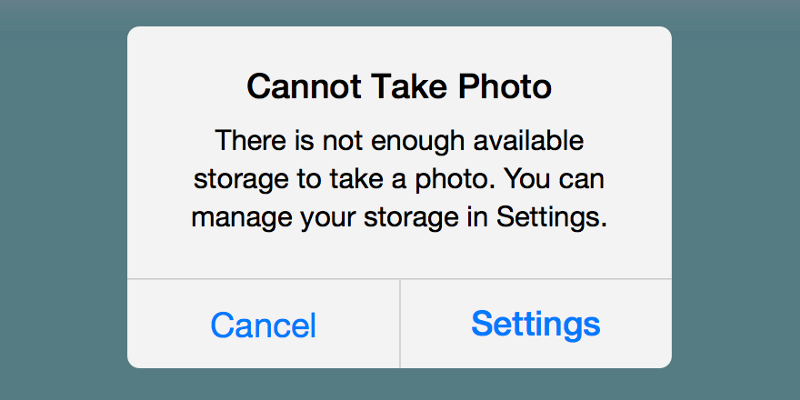Click the 'Cannot Take Photo' alert title
Image resolution: width=800 pixels, height=400 pixels.
pyautogui.click(x=399, y=87)
